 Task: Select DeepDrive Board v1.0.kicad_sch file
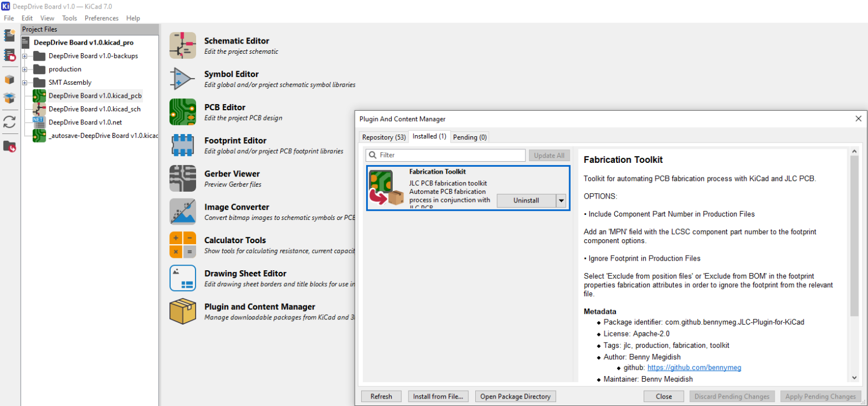click(x=94, y=109)
